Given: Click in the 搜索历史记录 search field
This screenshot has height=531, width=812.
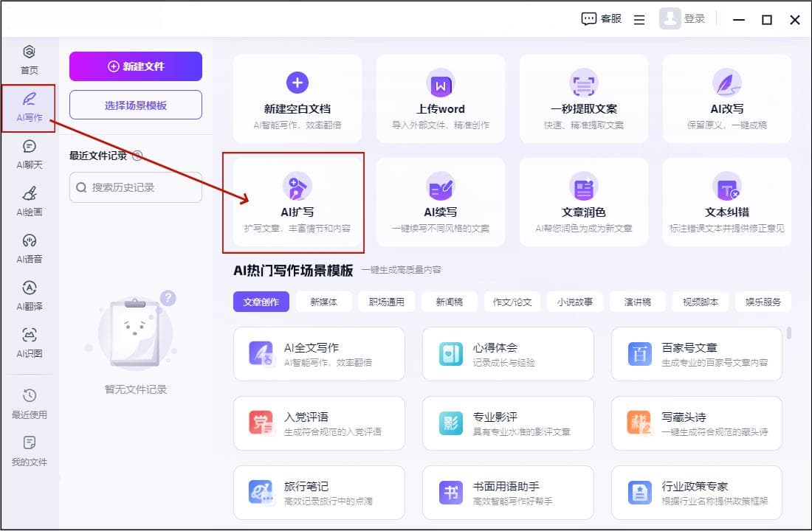Looking at the screenshot, I should click(x=136, y=187).
